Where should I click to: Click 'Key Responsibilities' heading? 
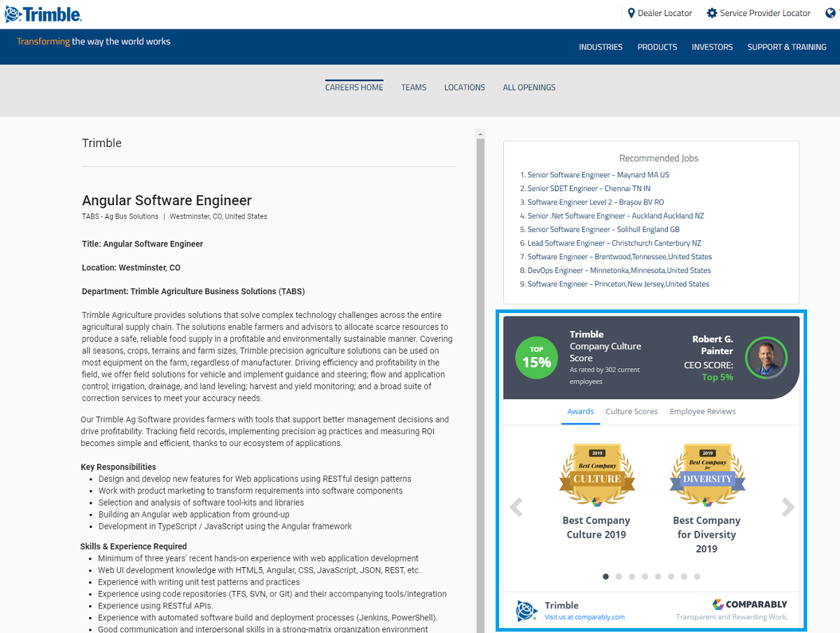click(x=118, y=467)
